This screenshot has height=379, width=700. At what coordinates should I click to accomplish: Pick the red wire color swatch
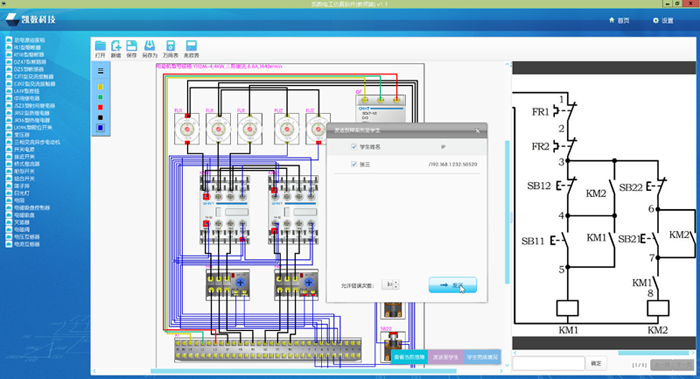100,108
